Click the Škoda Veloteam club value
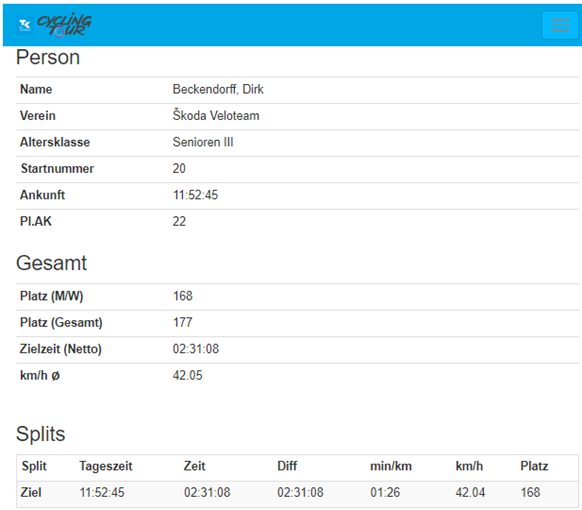Image resolution: width=582 pixels, height=510 pixels. 216,116
